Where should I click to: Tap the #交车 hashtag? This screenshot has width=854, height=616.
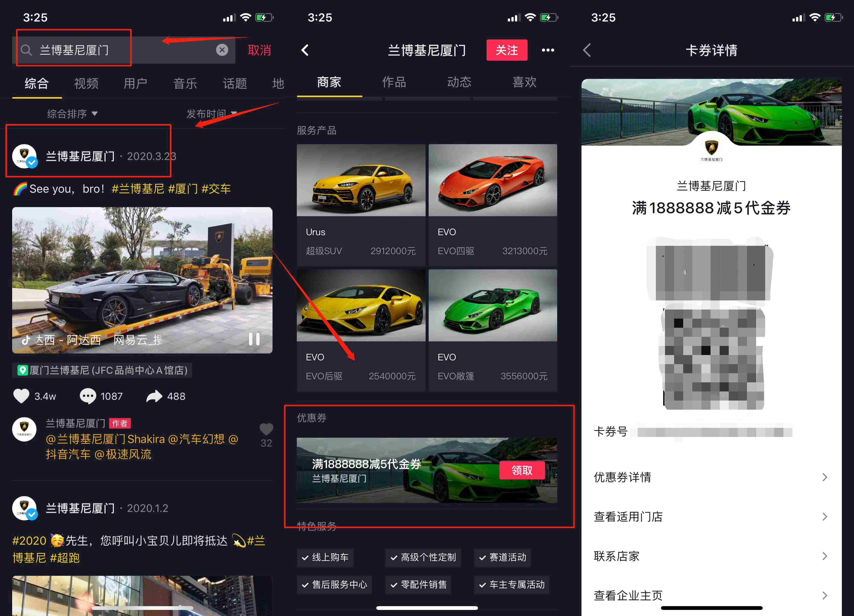pos(216,189)
